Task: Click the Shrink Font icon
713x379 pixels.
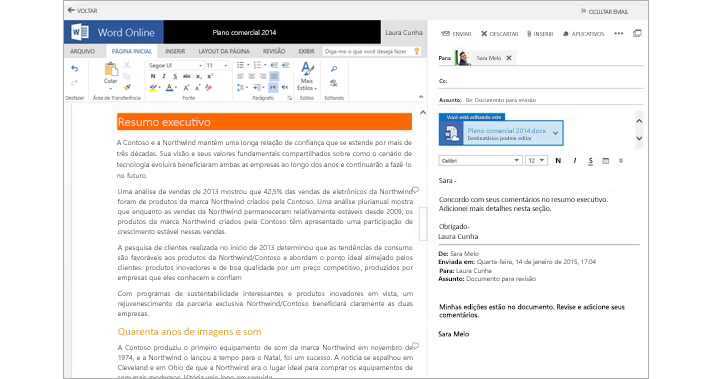Action: 198,87
